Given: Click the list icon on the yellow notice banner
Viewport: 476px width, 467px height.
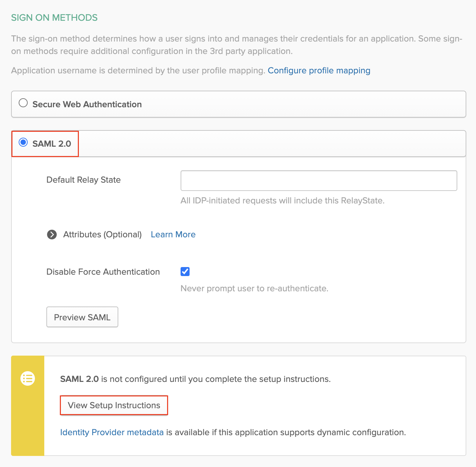Looking at the screenshot, I should point(28,378).
